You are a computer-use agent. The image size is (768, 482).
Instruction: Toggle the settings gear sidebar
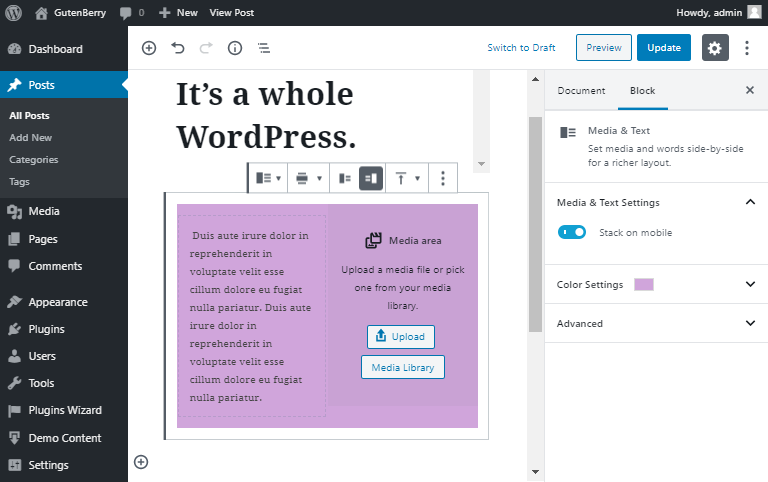coord(715,48)
